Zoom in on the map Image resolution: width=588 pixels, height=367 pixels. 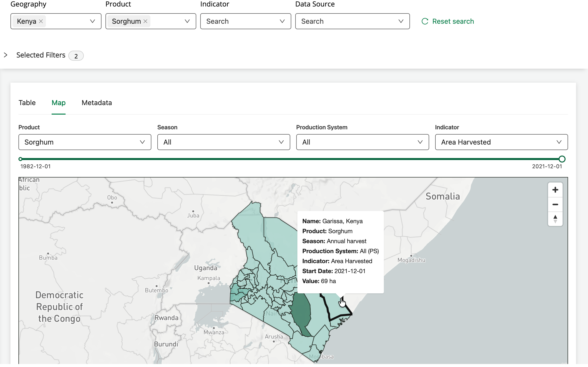pyautogui.click(x=555, y=190)
